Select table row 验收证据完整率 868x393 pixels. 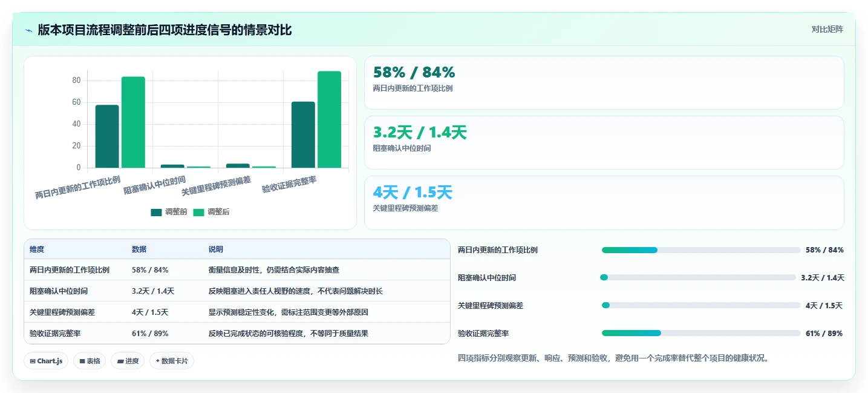coord(237,334)
